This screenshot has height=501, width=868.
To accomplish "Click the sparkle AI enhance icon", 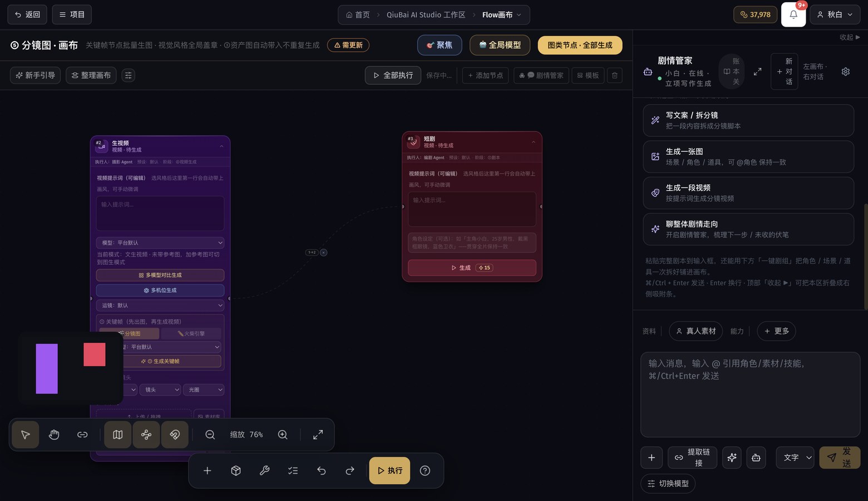I will tap(732, 458).
